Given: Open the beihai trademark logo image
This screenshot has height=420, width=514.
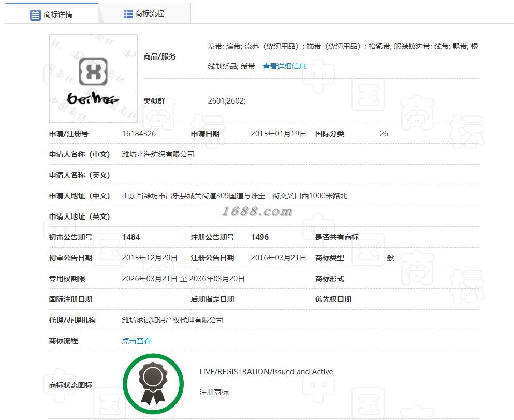Looking at the screenshot, I should click(93, 79).
